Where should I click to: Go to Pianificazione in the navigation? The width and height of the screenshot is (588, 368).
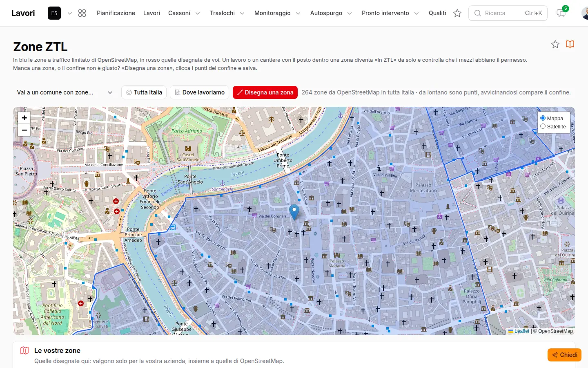116,13
